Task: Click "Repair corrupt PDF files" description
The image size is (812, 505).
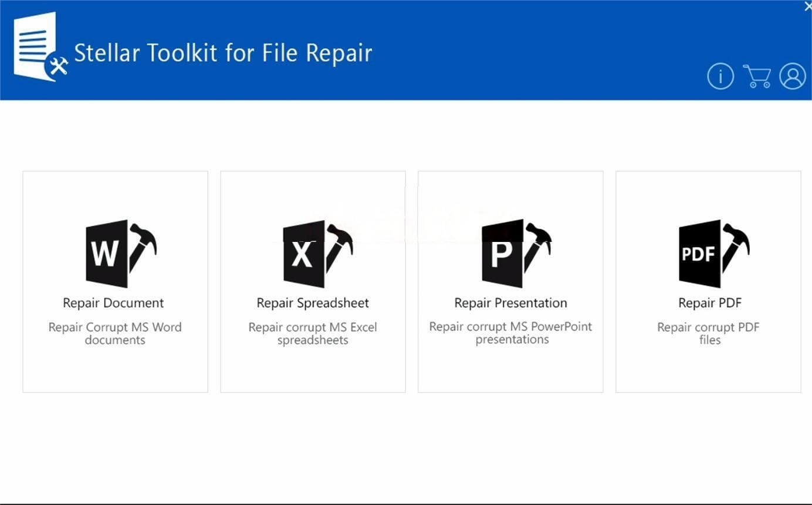Action: pos(709,334)
